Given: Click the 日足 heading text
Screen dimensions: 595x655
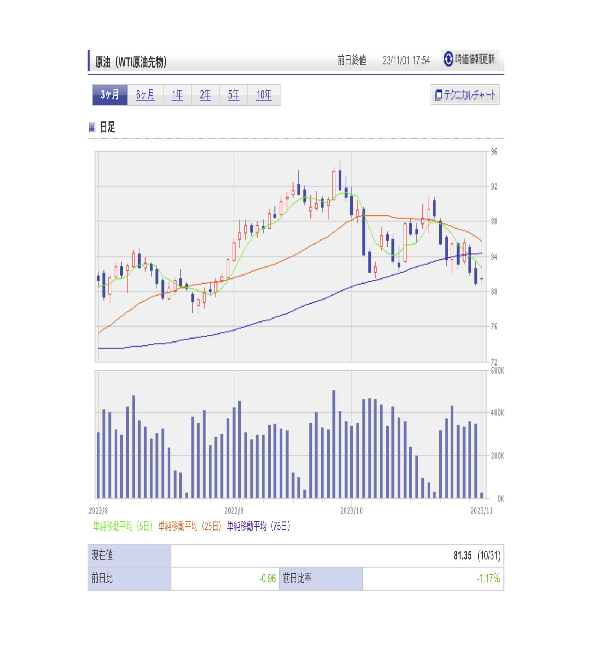Looking at the screenshot, I should [x=107, y=127].
